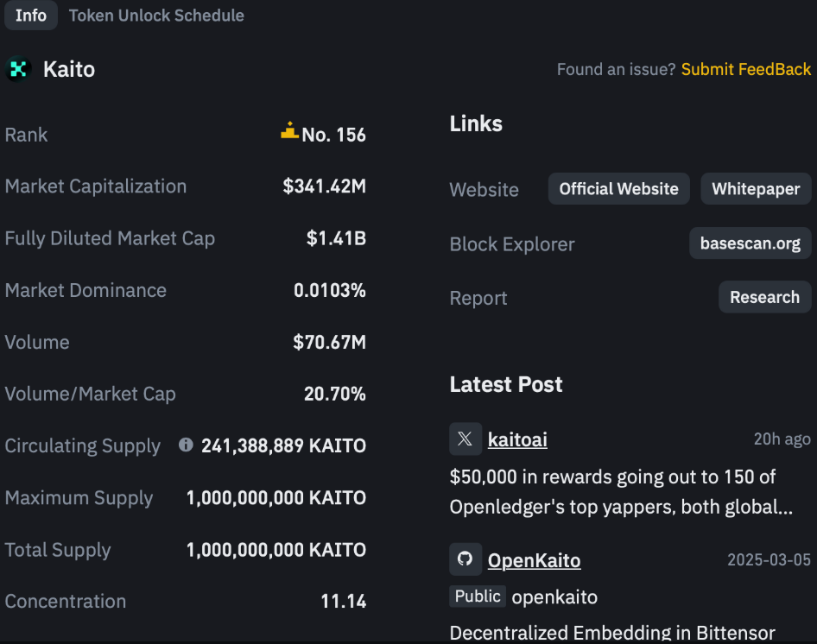The image size is (817, 644).
Task: Open the basescan.org block explorer
Action: pos(750,243)
